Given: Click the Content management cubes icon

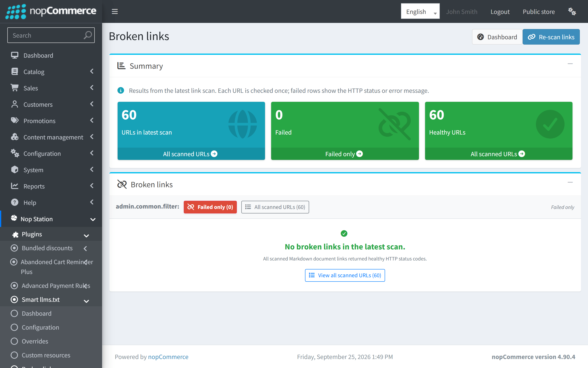Looking at the screenshot, I should 14,137.
